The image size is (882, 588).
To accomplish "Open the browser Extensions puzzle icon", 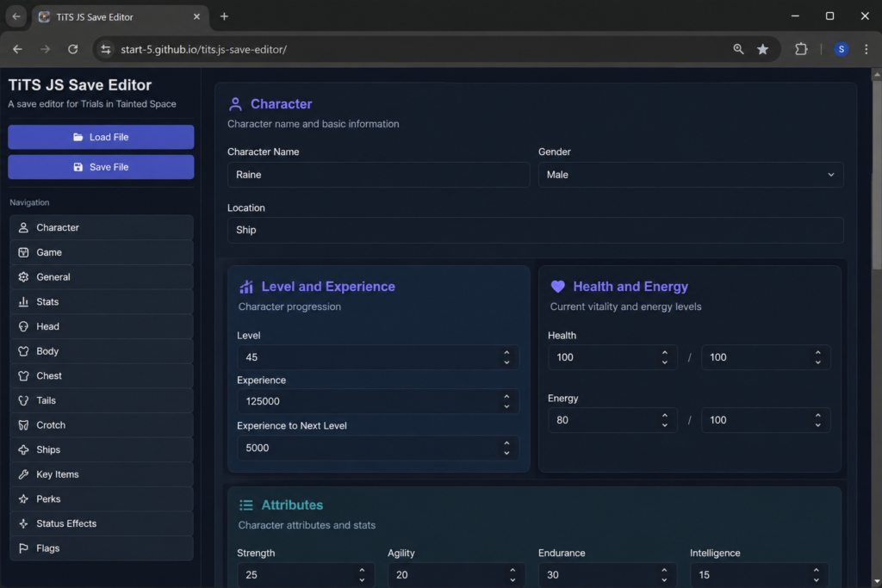I will (x=801, y=49).
